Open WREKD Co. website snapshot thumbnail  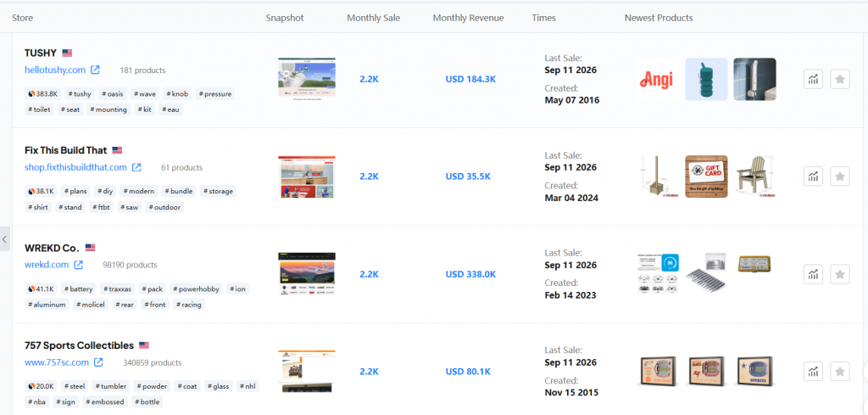(x=307, y=274)
